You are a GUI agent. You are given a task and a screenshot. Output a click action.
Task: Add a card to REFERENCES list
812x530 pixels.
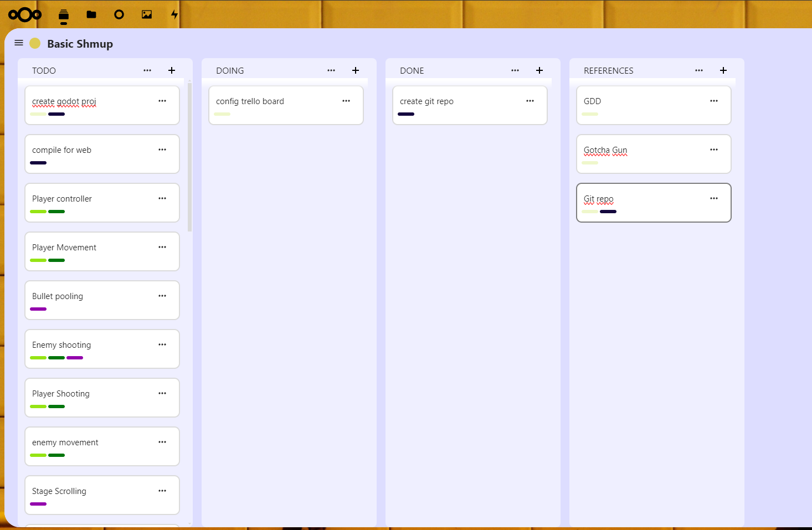[x=723, y=70]
